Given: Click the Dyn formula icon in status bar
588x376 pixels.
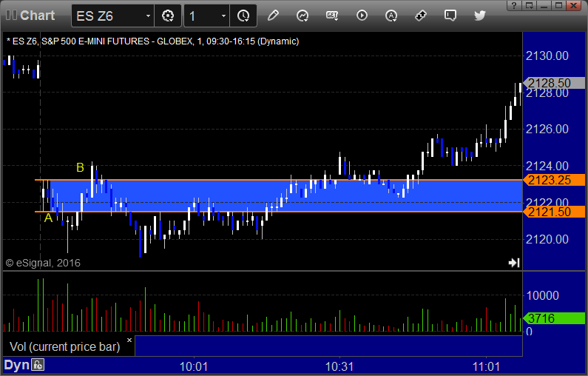Looking at the screenshot, I should (x=38, y=365).
